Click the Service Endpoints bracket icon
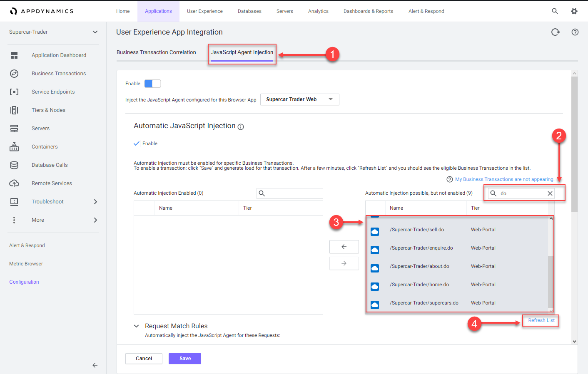Screen dimensions: 588x374 click(x=14, y=92)
